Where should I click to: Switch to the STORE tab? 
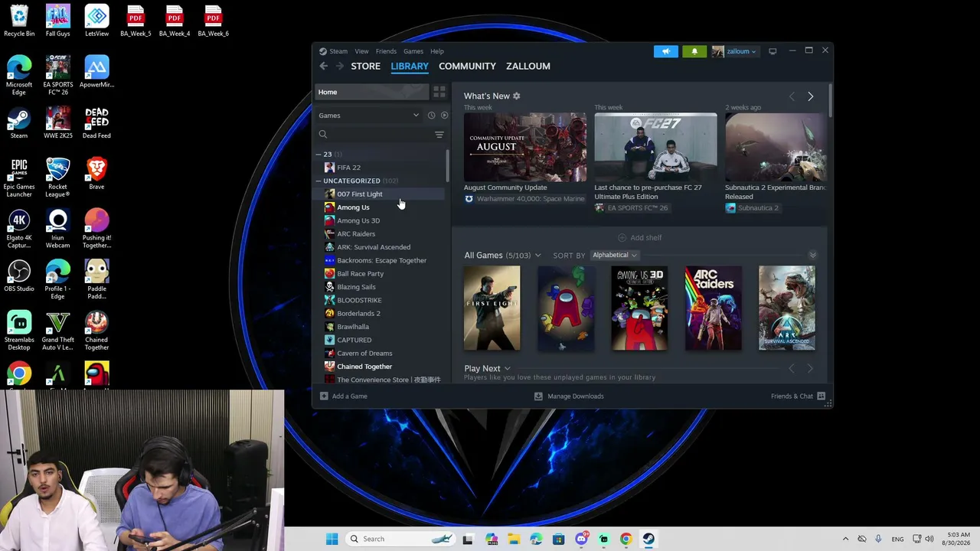pyautogui.click(x=365, y=67)
